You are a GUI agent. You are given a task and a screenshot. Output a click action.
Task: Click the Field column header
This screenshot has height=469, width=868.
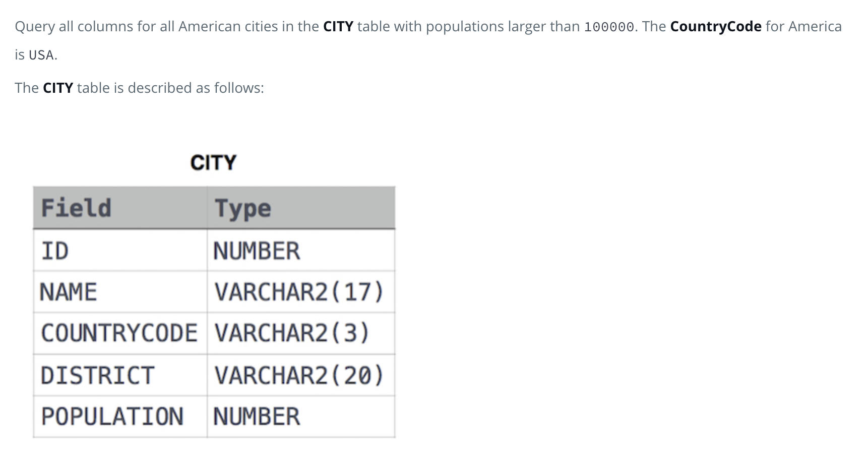(x=76, y=208)
